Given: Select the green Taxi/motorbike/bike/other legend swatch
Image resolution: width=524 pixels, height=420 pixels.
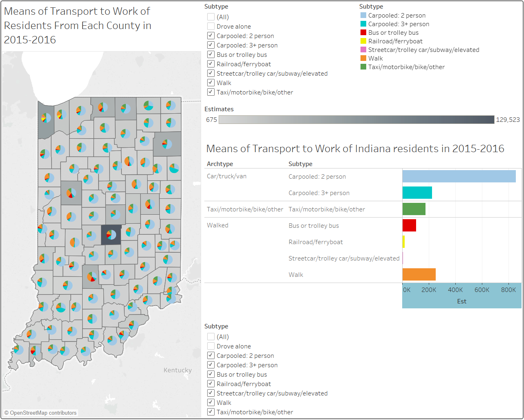Looking at the screenshot, I should click(363, 67).
